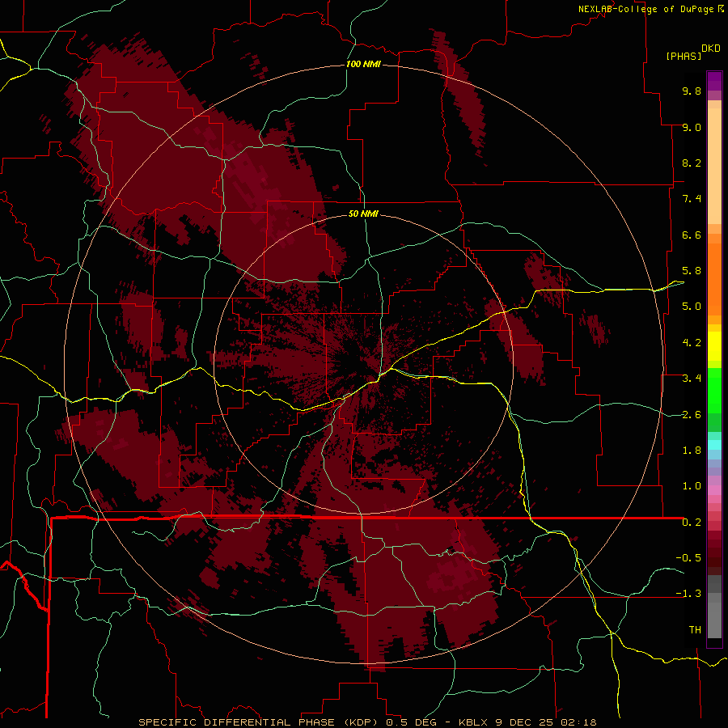Click the -0.5 color scale value
The height and width of the screenshot is (728, 728).
pyautogui.click(x=688, y=558)
